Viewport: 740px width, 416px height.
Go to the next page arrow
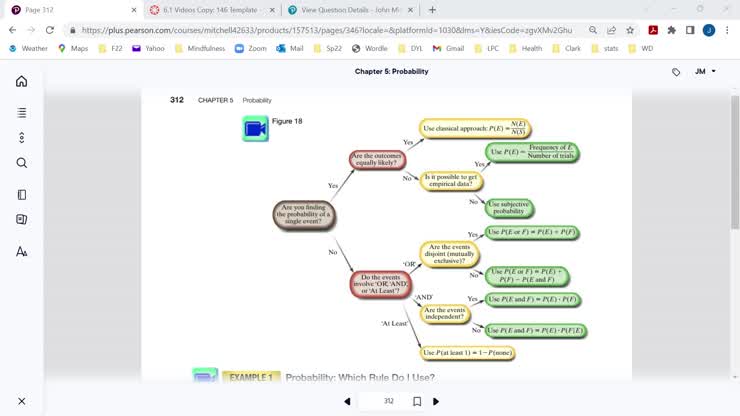coord(436,401)
